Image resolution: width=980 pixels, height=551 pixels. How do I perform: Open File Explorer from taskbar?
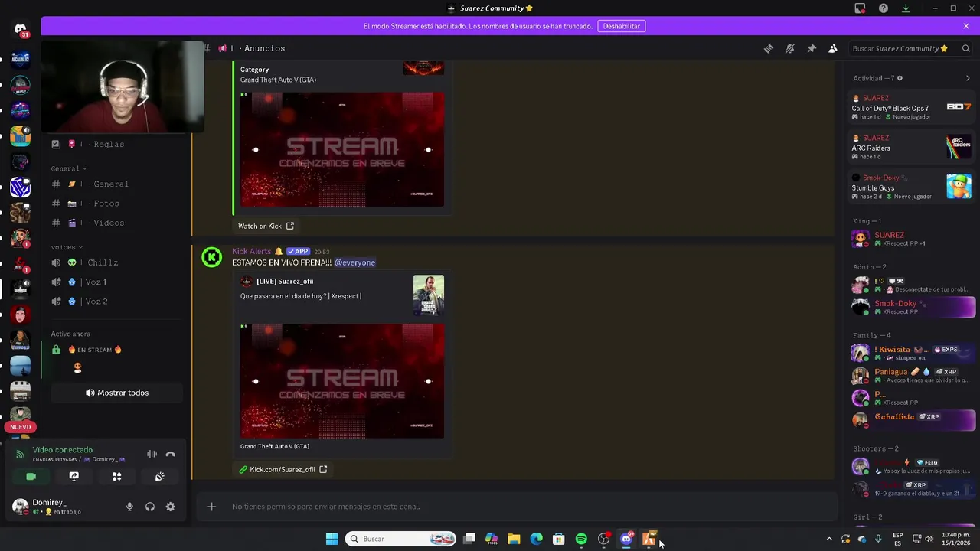pyautogui.click(x=514, y=539)
